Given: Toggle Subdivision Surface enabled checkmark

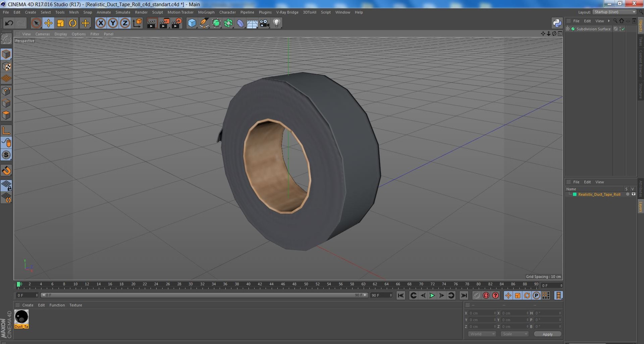Looking at the screenshot, I should 623,29.
